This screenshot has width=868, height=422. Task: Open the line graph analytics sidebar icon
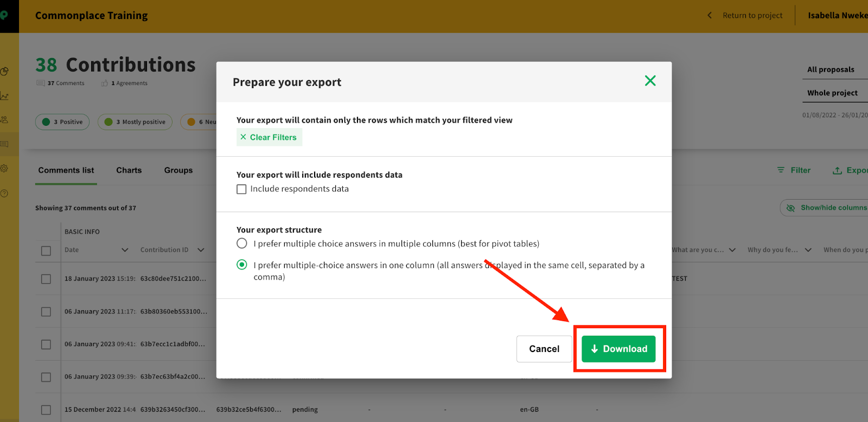pos(4,96)
